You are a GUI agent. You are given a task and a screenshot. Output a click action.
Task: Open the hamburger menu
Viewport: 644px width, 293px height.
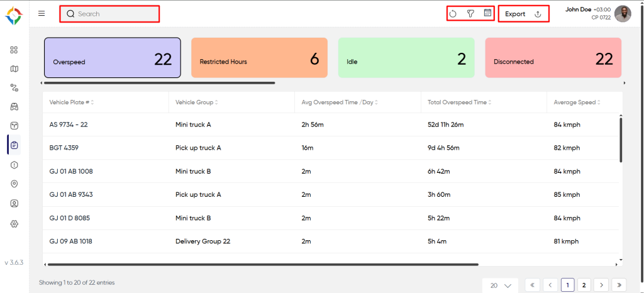(42, 14)
